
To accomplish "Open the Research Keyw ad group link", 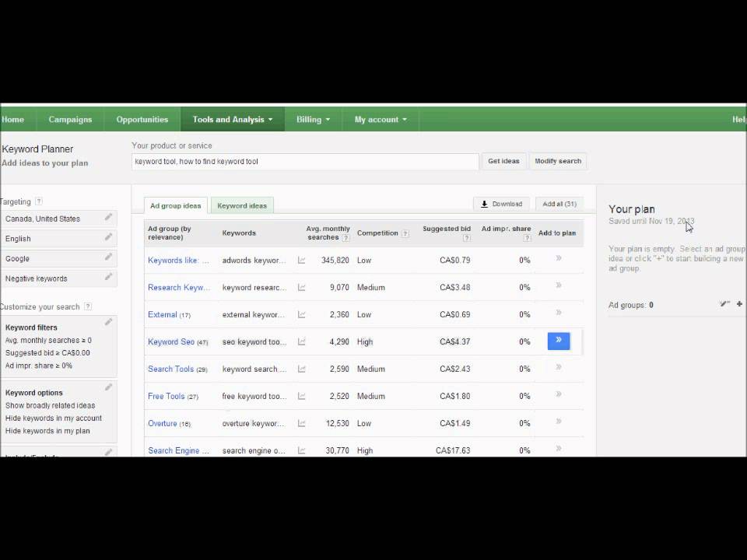I will coord(179,287).
